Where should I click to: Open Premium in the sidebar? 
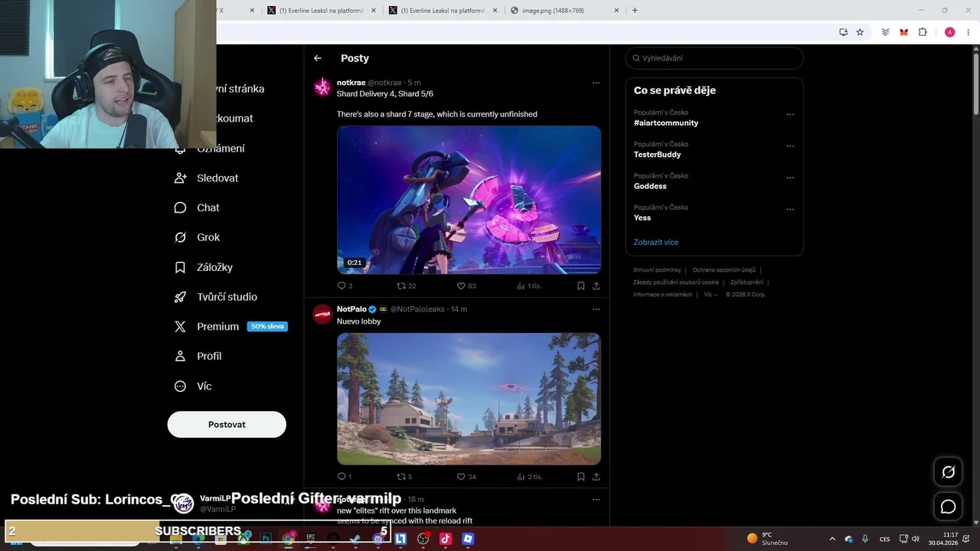click(230, 326)
